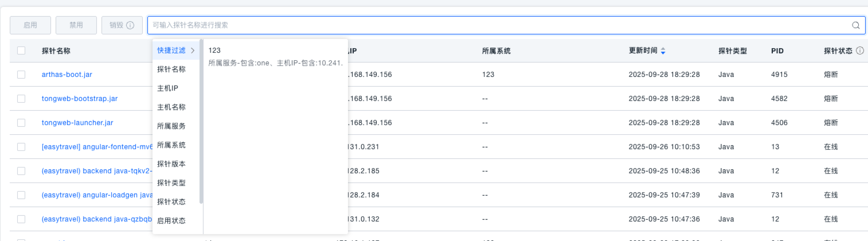Choose 探针名称 filter option
The width and height of the screenshot is (868, 241).
[171, 69]
